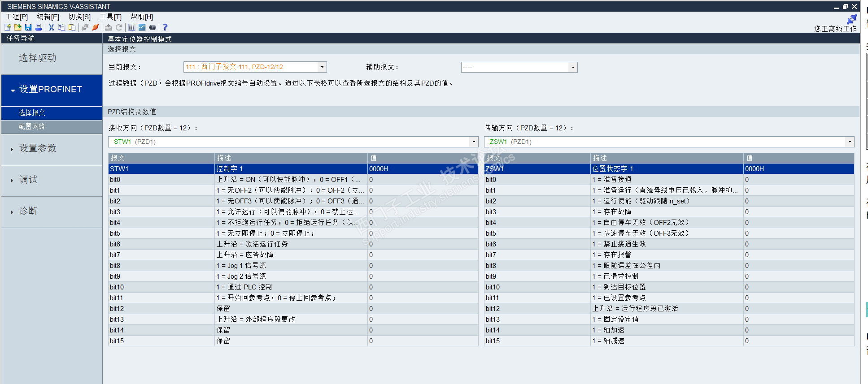Click STW1 bit8 Jog 1 信号源 row
Image resolution: width=868 pixels, height=384 pixels.
(293, 266)
